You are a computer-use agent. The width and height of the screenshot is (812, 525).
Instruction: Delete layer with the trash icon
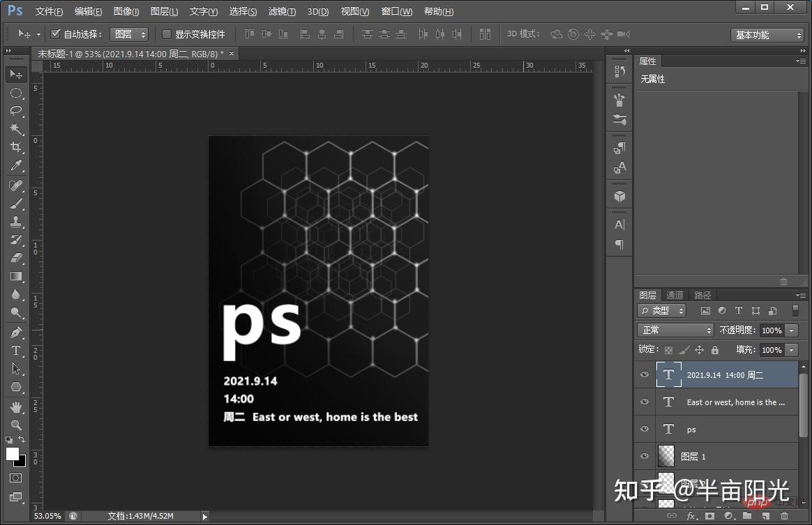point(785,516)
